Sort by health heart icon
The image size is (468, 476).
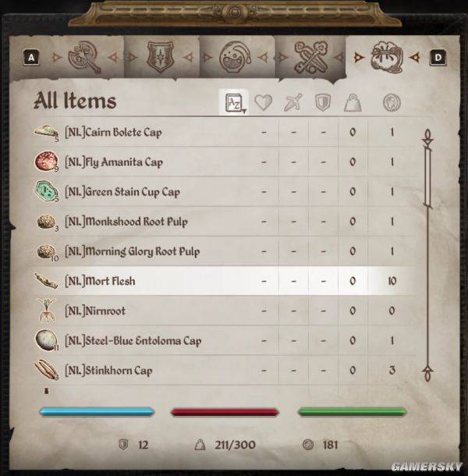[263, 102]
